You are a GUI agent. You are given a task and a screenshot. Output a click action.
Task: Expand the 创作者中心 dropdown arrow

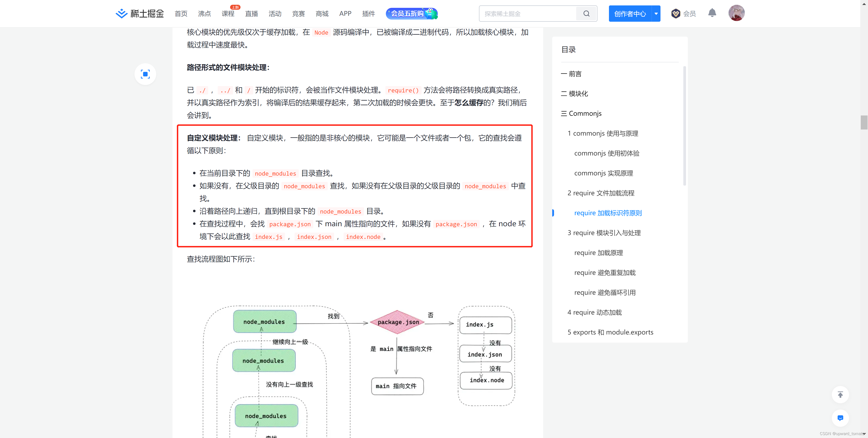point(656,14)
